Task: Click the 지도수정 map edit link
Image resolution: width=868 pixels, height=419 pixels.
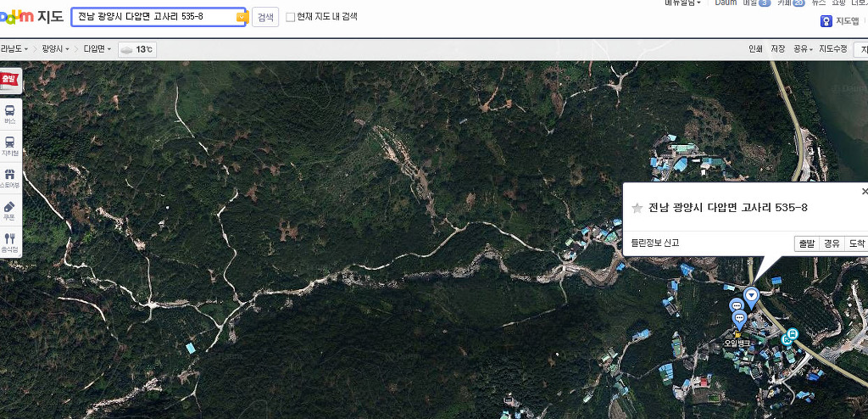Action: (x=833, y=49)
